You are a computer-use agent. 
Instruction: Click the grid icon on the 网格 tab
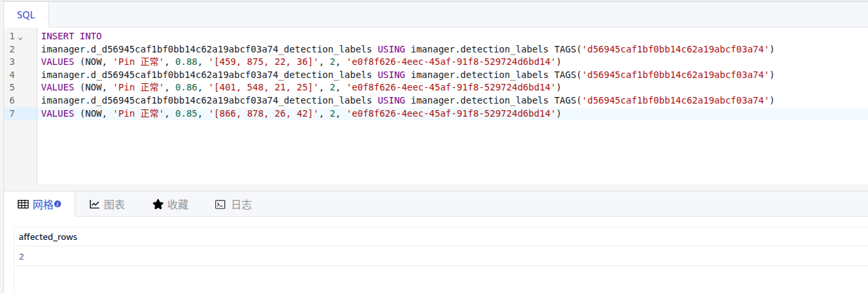click(23, 205)
